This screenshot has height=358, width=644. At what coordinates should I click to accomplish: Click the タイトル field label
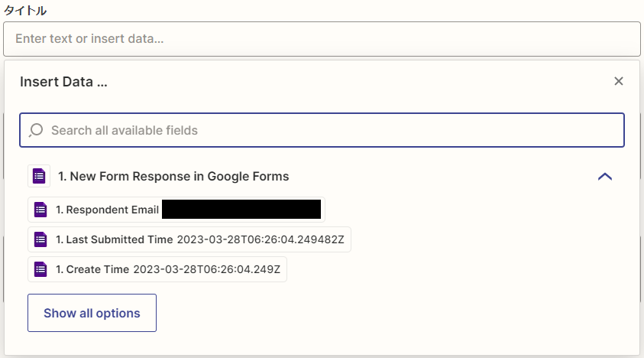(25, 10)
